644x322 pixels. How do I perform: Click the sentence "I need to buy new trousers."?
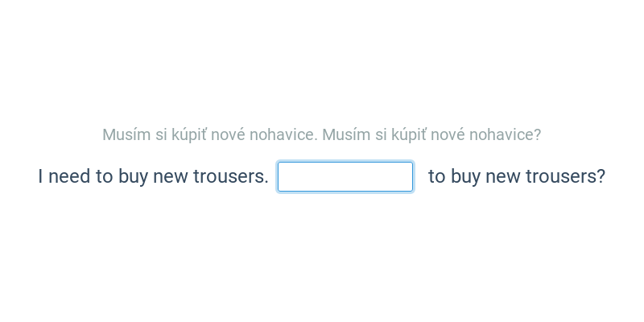[x=153, y=176]
